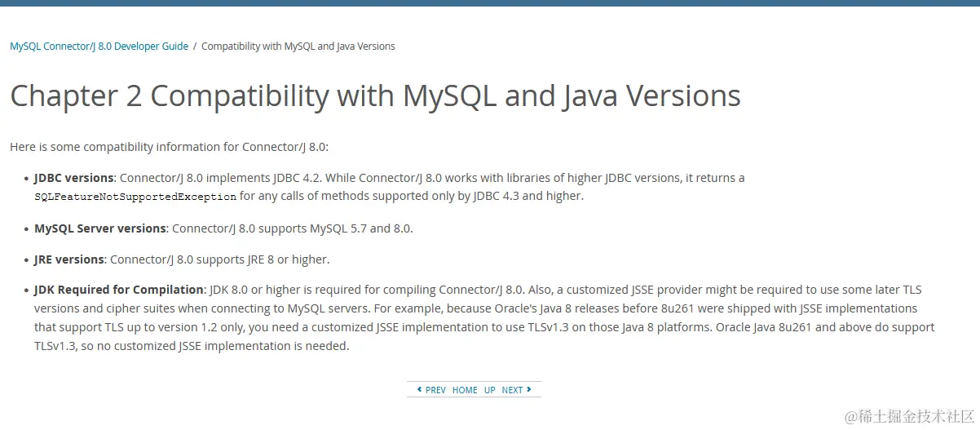
Task: Click the dark blue top header bar
Action: tap(490, 3)
